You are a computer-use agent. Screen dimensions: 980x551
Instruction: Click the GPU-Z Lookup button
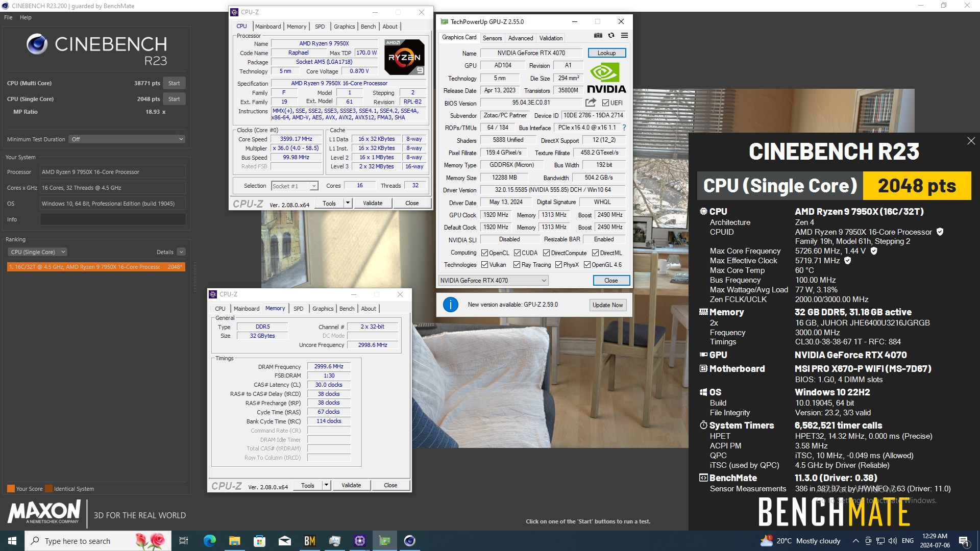tap(606, 53)
